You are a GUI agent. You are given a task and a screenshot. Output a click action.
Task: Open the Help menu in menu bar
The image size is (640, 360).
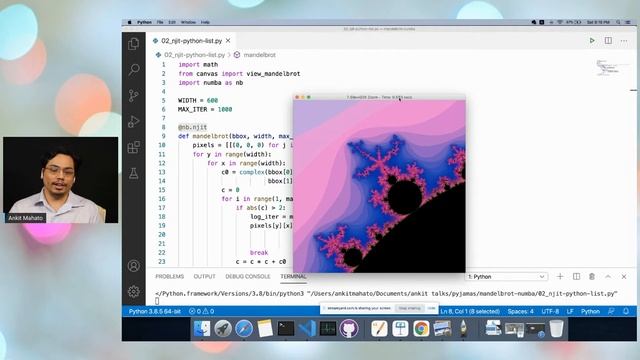click(205, 22)
